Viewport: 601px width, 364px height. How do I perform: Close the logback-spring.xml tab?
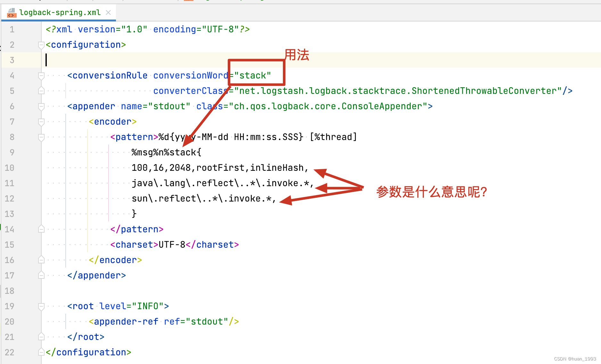tap(108, 12)
